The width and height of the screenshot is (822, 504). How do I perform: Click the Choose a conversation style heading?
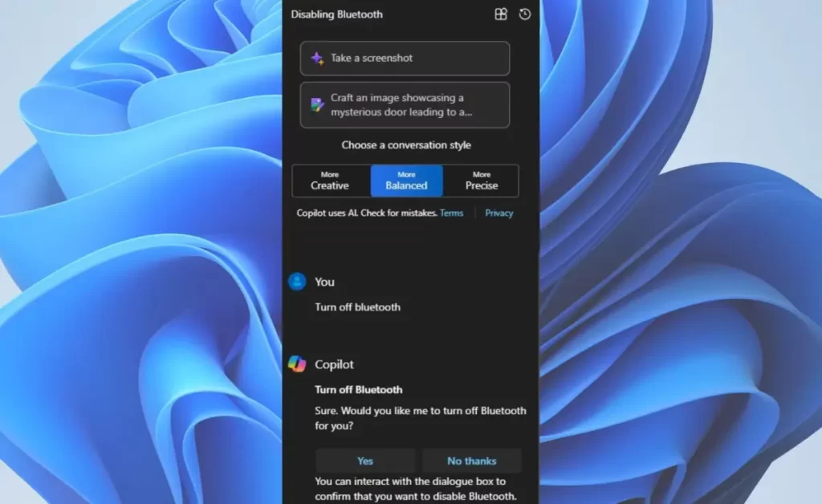406,145
